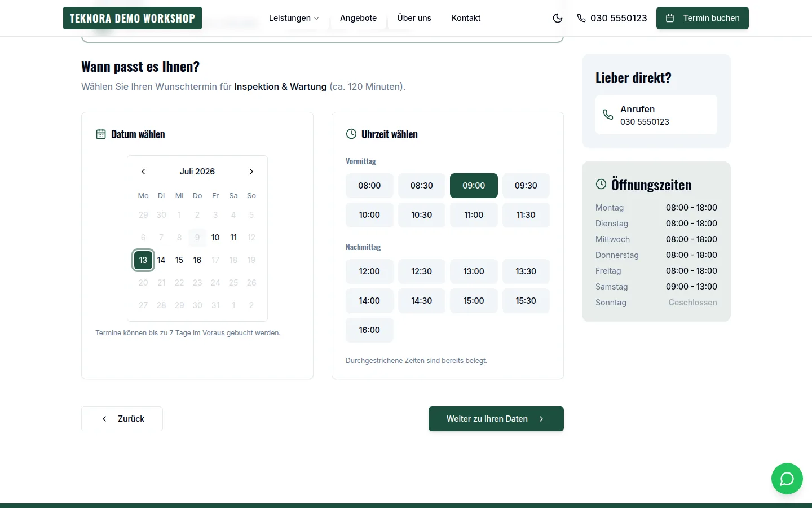Open the Anrufen phone card
Image resolution: width=812 pixels, height=508 pixels.
(x=656, y=115)
